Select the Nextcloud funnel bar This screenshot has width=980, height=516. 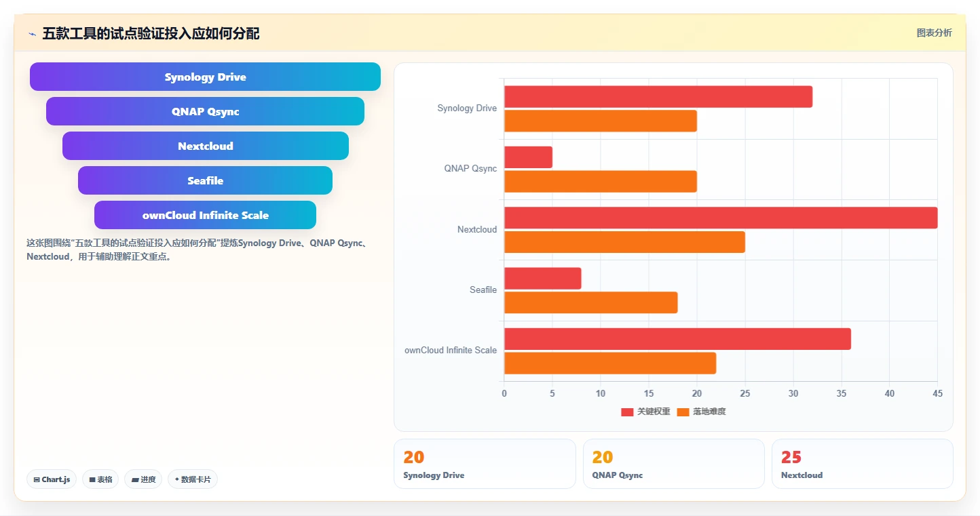[205, 146]
